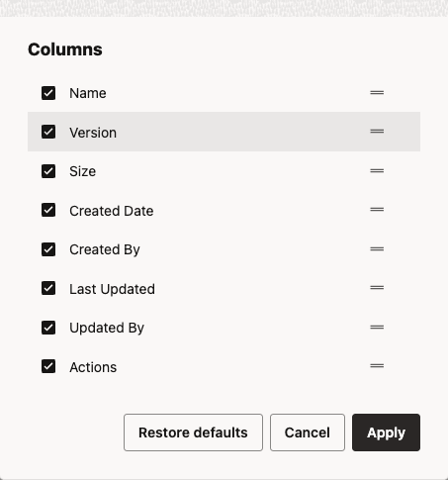Image resolution: width=448 pixels, height=480 pixels.
Task: Click the Restore defaults button
Action: [193, 432]
